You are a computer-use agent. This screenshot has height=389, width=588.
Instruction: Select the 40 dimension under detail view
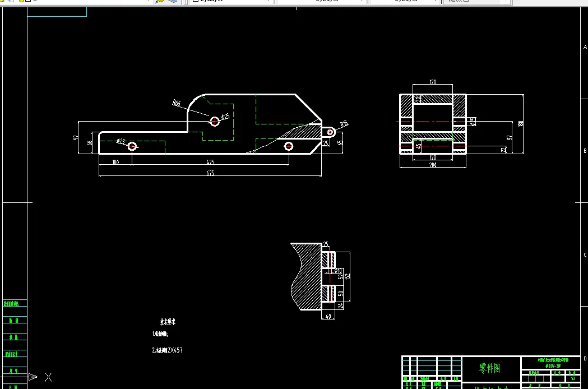[328, 316]
